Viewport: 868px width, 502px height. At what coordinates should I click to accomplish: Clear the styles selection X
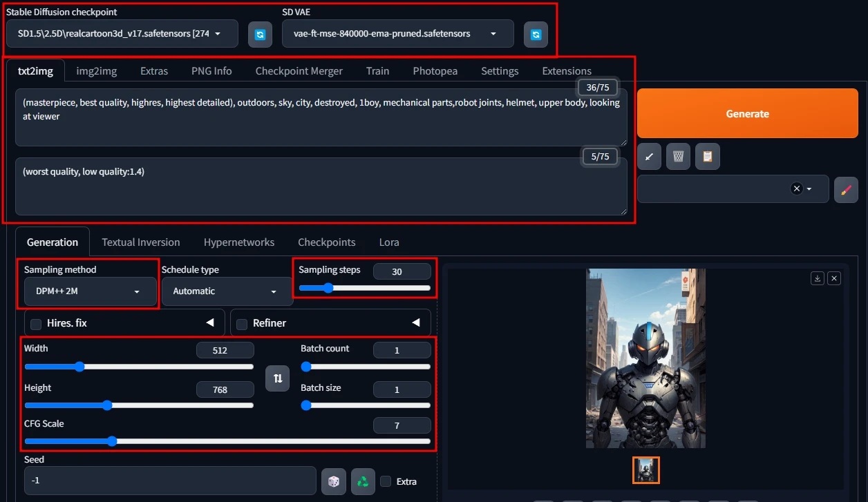(796, 189)
